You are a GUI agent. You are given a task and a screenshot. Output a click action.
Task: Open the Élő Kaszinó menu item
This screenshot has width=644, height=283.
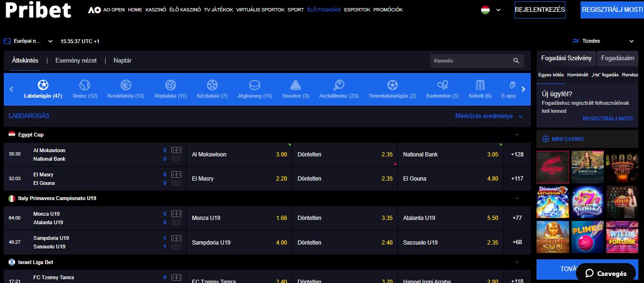185,9
